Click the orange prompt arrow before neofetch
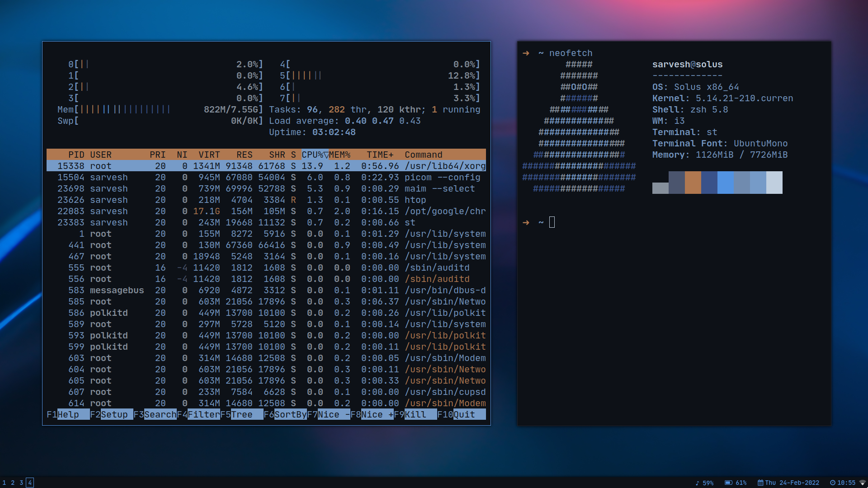The image size is (868, 488). pyautogui.click(x=526, y=53)
